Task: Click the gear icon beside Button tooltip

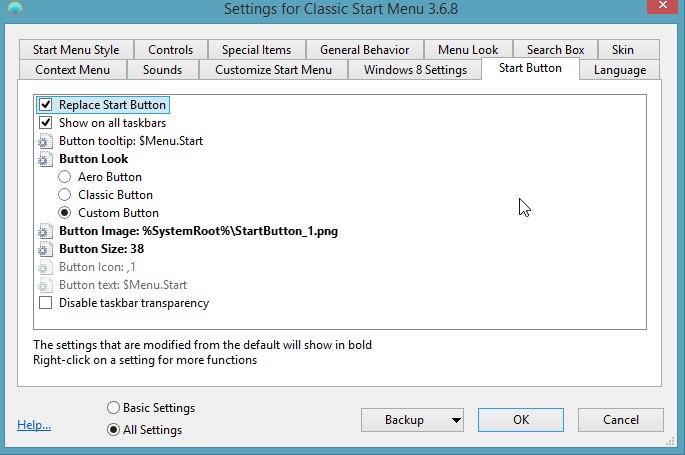Action: coord(45,141)
